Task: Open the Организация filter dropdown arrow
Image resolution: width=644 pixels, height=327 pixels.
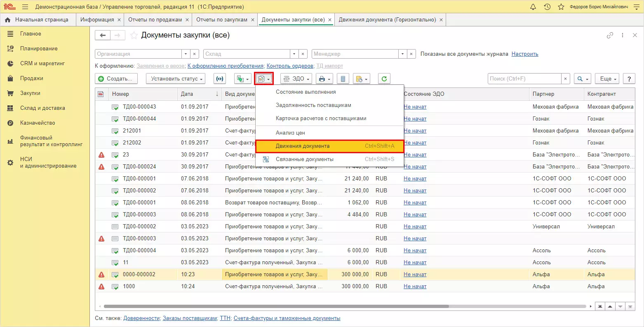Action: pos(186,54)
